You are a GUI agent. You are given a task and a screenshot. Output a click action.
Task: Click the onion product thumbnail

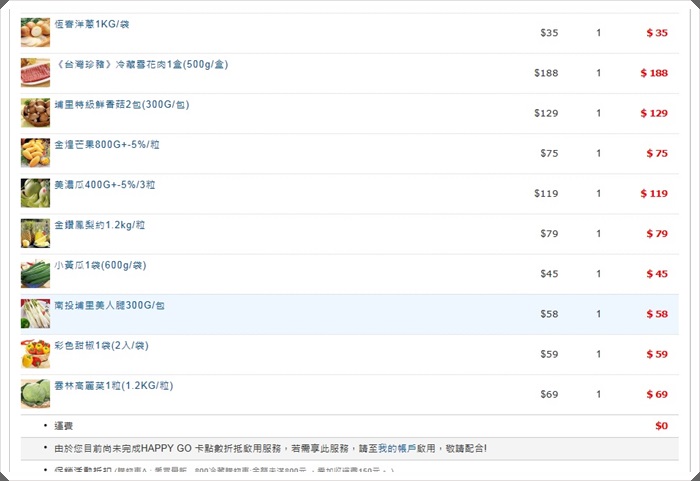pos(35,33)
